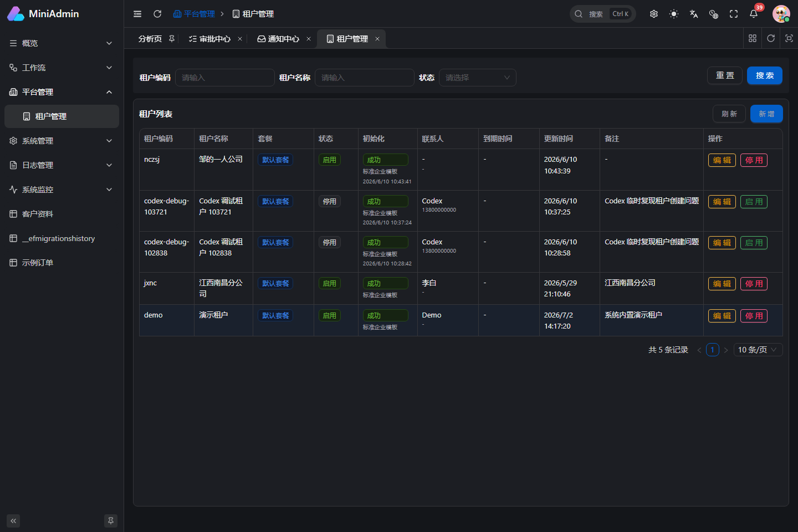
Task: Click the refresh icon beside the breadcrumb
Action: tap(157, 14)
